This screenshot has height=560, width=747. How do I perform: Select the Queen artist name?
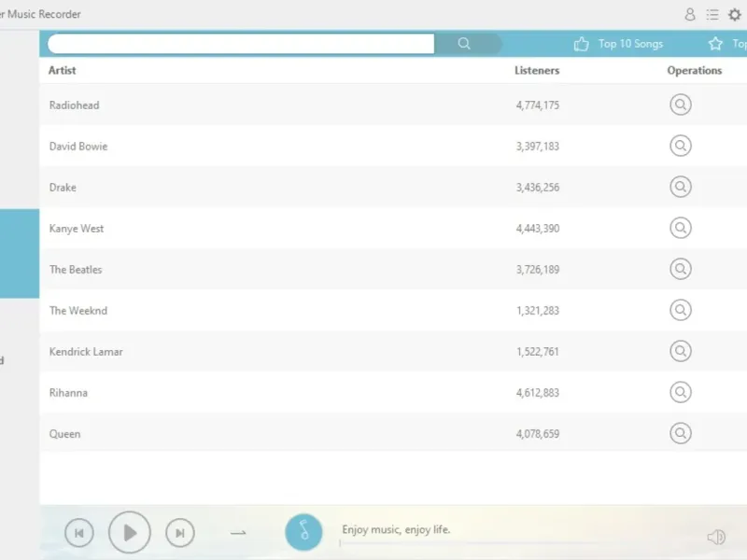click(64, 434)
